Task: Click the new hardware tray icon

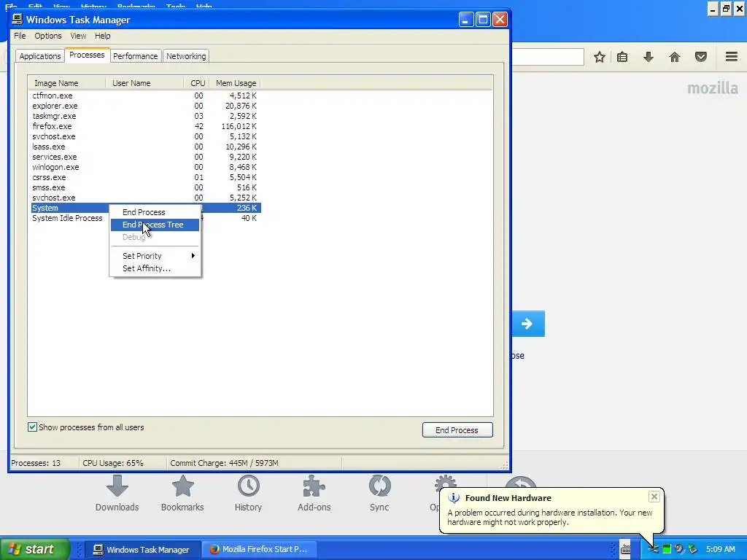Action: pyautogui.click(x=653, y=549)
